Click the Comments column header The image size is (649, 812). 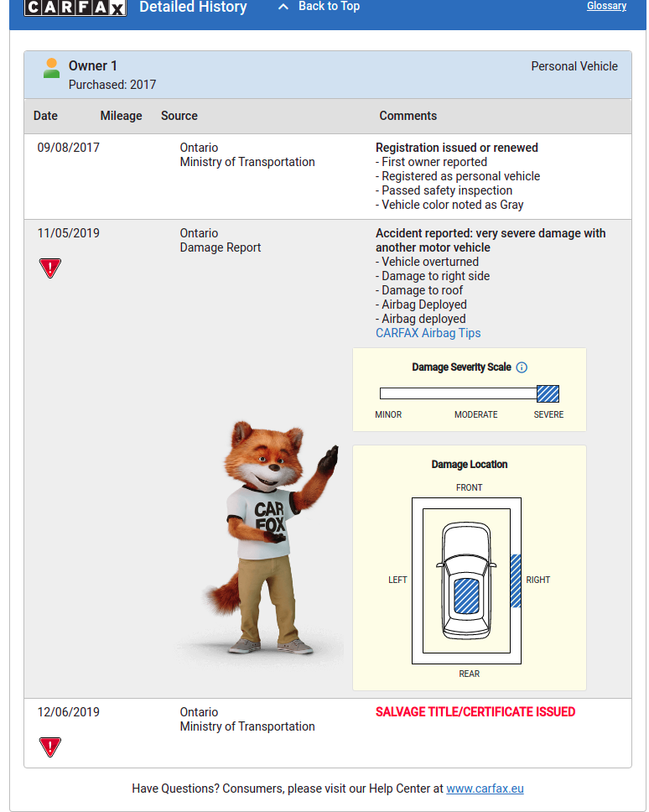coord(408,116)
